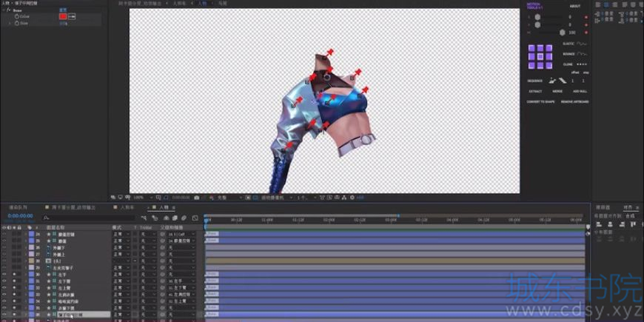Open the Graph Editor in timeline
644x322 pixels.
click(195, 218)
